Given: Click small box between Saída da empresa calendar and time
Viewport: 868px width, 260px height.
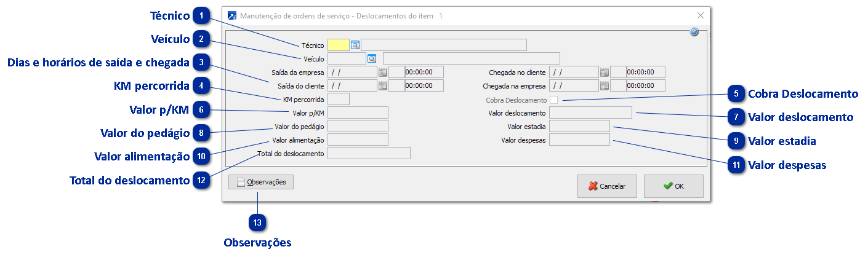Looking at the screenshot, I should 396,72.
